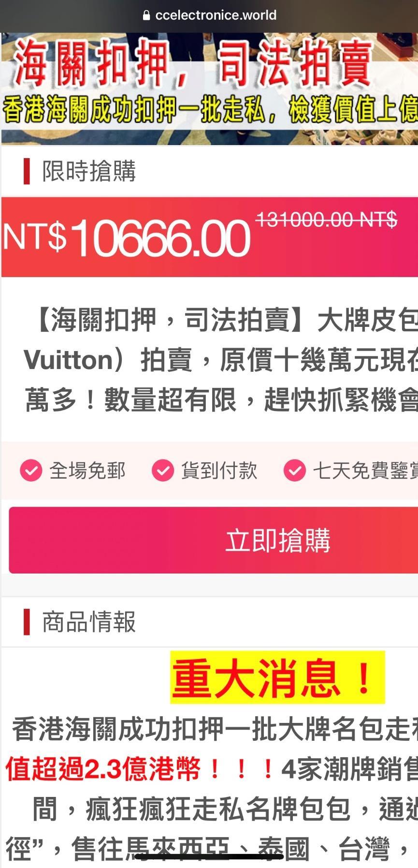
Task: Tap the ccelectronice.world address text
Action: pyautogui.click(x=216, y=15)
